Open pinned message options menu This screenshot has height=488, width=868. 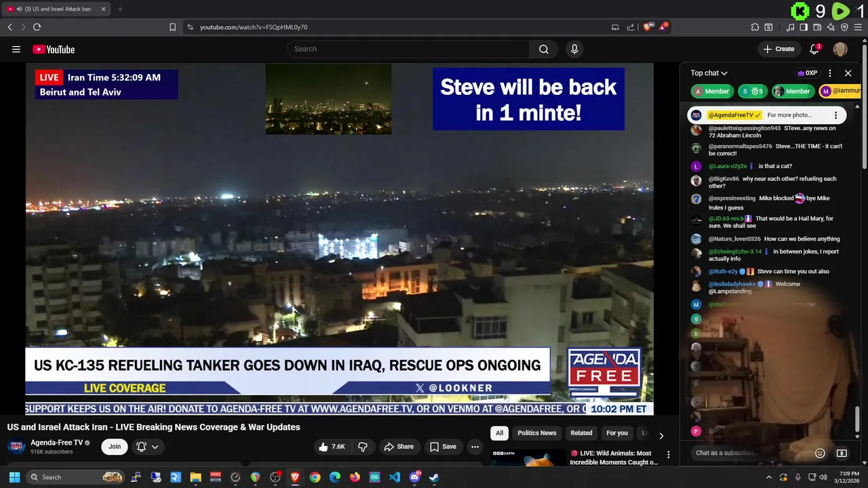(836, 115)
